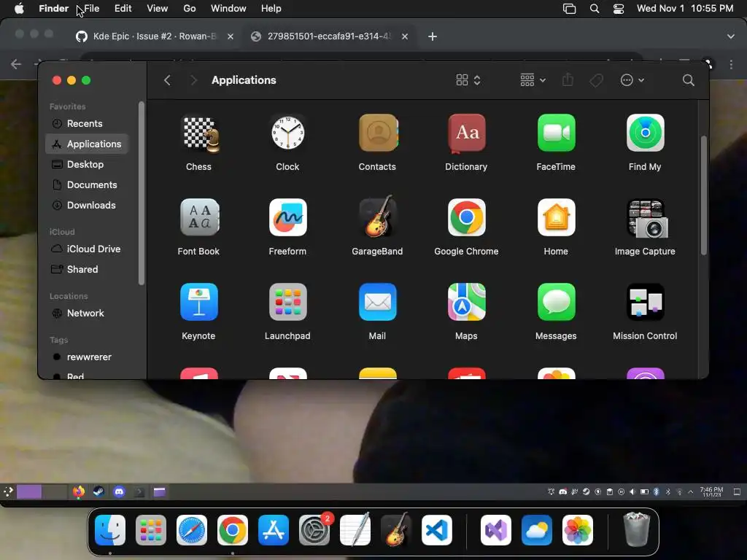Click the Share toolbar icon

point(568,80)
